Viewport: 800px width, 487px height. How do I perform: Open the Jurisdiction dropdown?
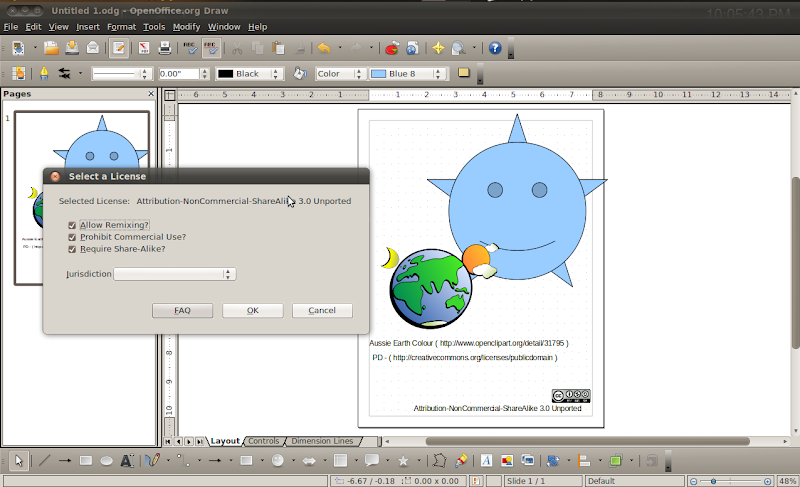[229, 274]
